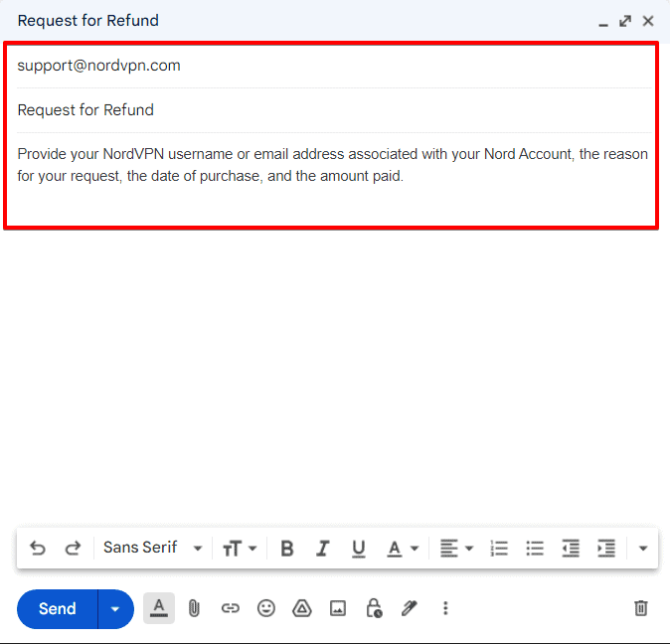Image resolution: width=670 pixels, height=644 pixels.
Task: Click into the email body text
Action: click(333, 165)
